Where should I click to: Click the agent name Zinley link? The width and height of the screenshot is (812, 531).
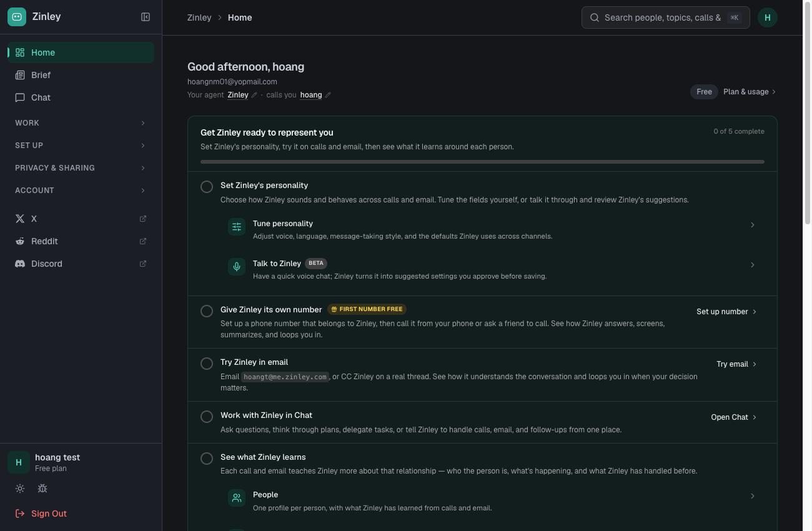(x=238, y=95)
